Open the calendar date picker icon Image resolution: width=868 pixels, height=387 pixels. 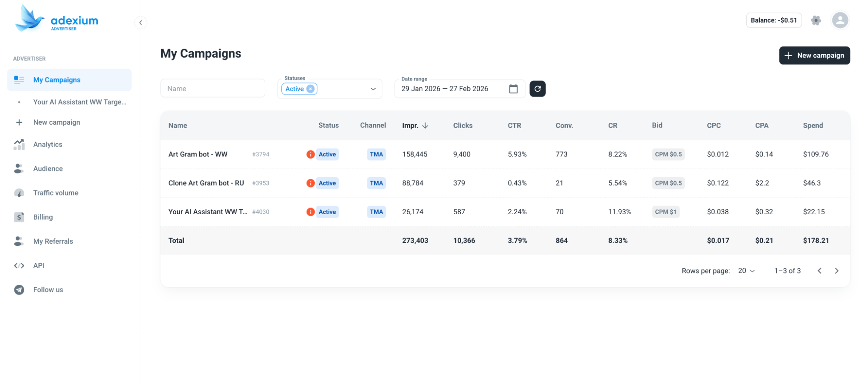[x=513, y=89]
